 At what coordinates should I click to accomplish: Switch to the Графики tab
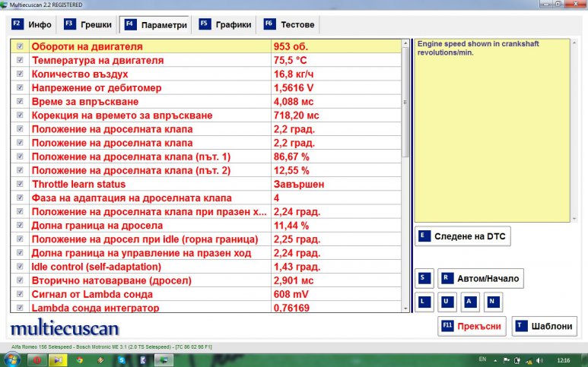click(225, 24)
